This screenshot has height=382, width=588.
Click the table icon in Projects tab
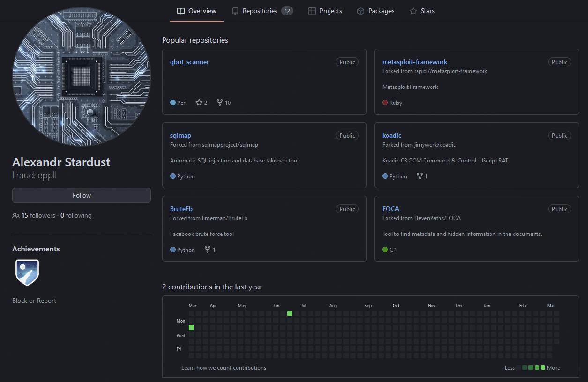(x=312, y=11)
